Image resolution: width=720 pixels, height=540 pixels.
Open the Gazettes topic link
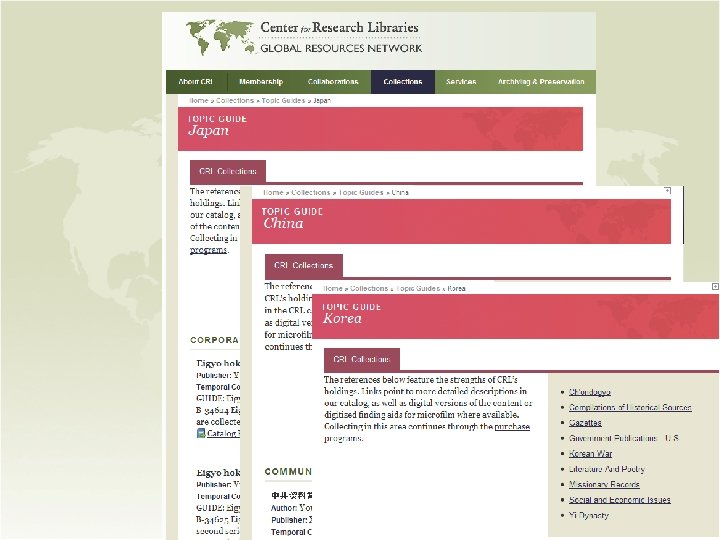tap(585, 422)
